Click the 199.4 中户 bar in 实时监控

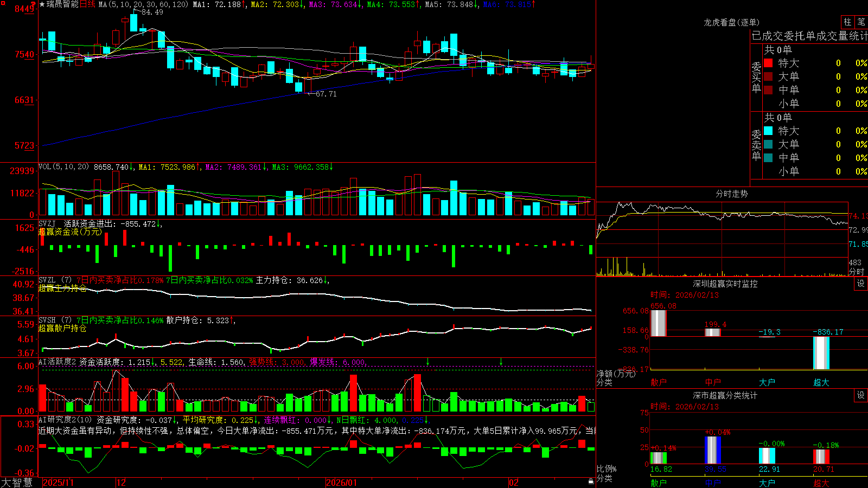point(712,332)
